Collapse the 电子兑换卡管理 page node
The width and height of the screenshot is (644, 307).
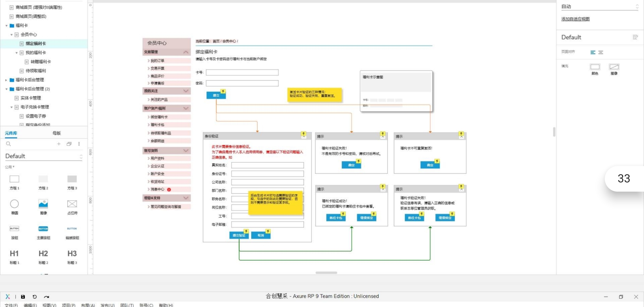(12, 107)
